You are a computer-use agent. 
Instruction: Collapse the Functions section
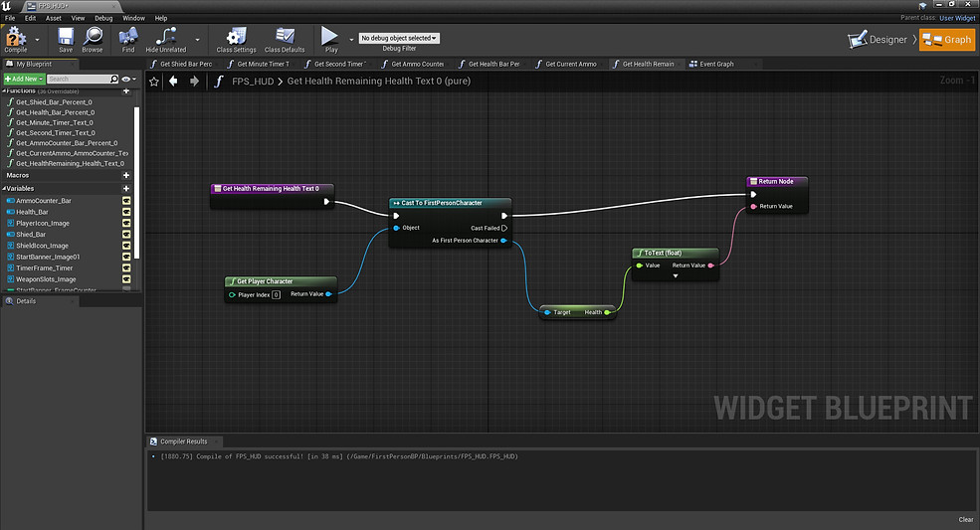[4, 91]
